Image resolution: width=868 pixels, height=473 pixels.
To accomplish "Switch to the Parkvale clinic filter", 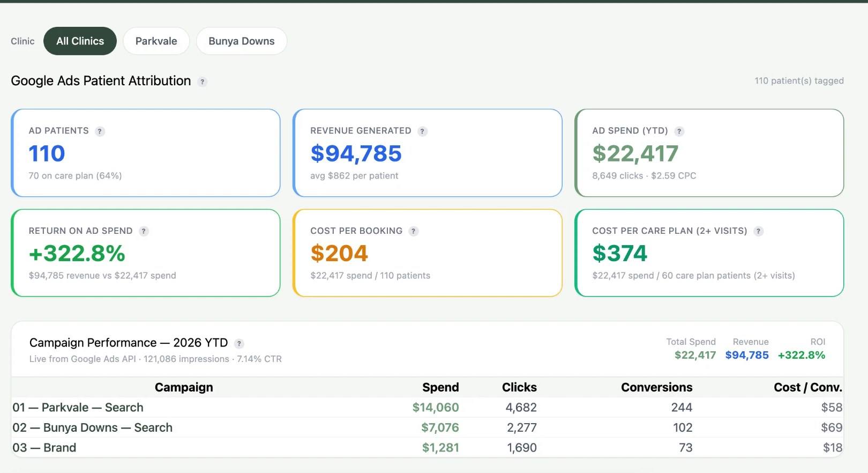I will (x=156, y=41).
